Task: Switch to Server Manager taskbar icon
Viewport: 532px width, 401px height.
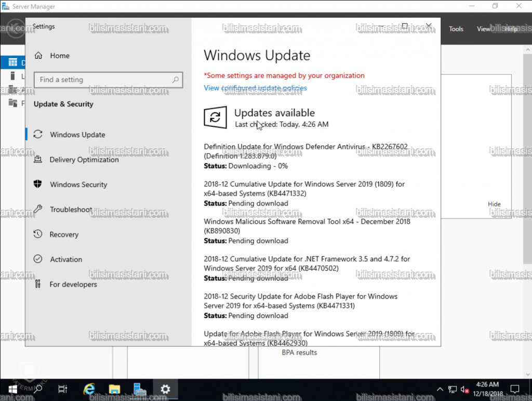Action: pos(139,389)
